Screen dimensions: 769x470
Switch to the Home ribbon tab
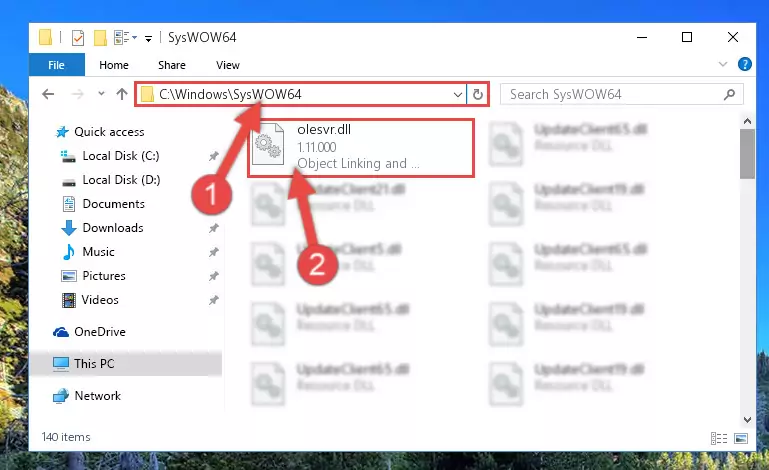pos(114,65)
